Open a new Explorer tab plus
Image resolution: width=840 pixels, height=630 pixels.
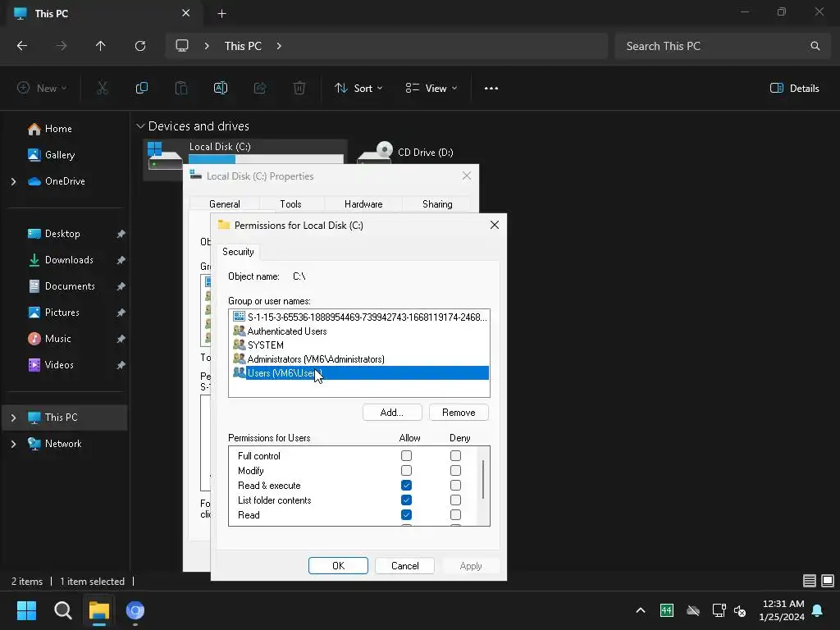point(221,14)
